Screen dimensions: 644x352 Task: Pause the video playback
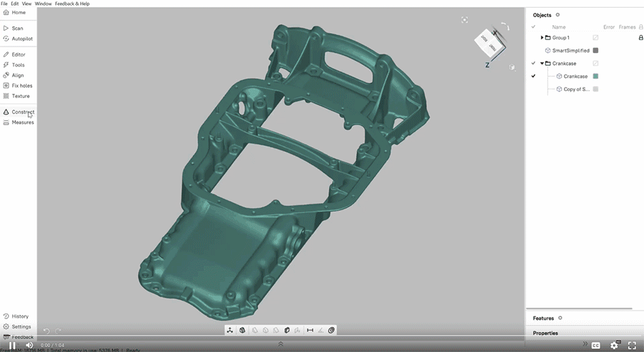tap(12, 346)
